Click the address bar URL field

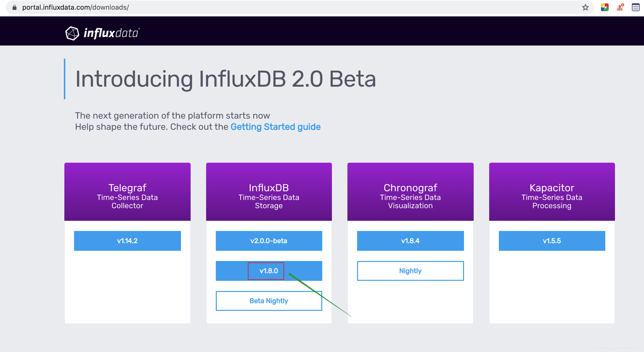[300, 8]
